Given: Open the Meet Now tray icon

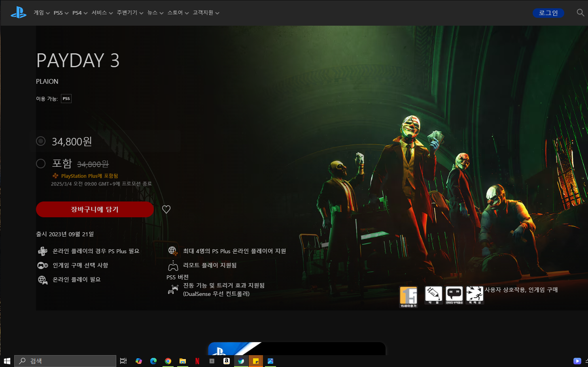Looking at the screenshot, I should tap(577, 361).
